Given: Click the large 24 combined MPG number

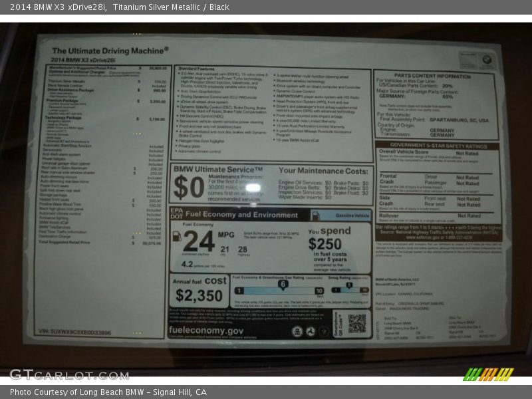Looking at the screenshot, I should (x=199, y=241).
